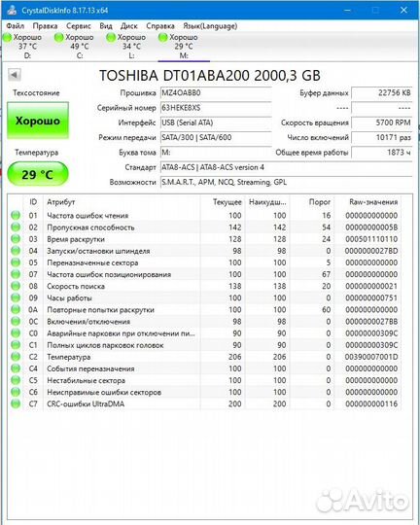Select disk M: showing 29 °C
The height and width of the screenshot is (525, 420).
[184, 47]
